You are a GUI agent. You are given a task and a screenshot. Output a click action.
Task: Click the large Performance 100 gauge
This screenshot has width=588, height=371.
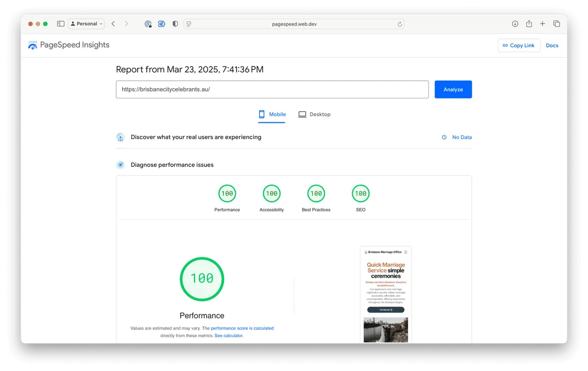pos(202,279)
